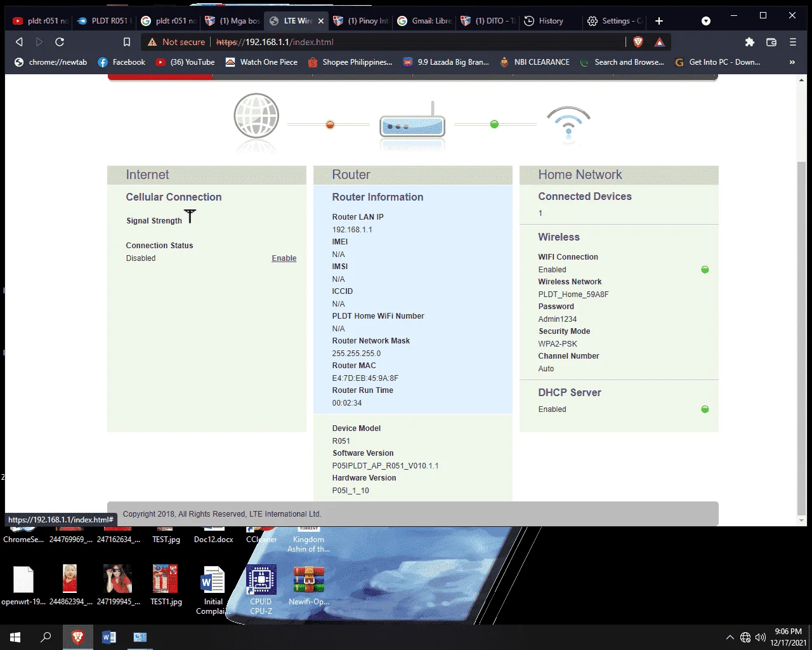Switch to DITO tab

(489, 21)
